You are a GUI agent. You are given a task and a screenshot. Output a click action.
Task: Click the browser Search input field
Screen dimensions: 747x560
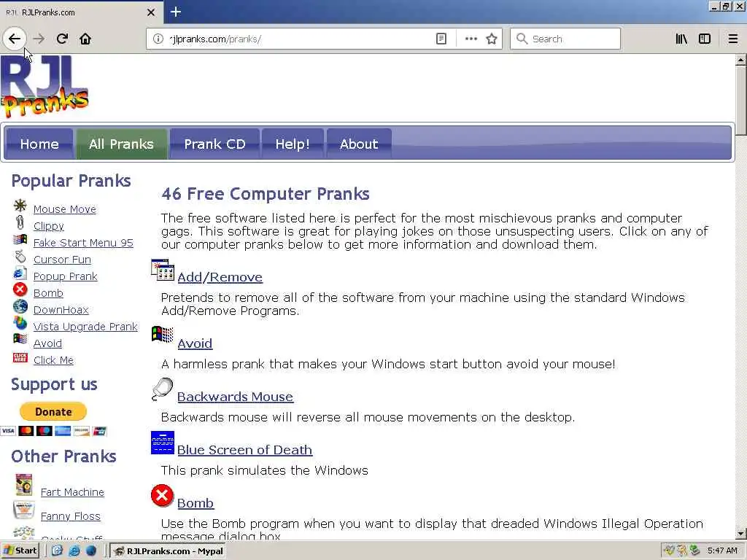[x=565, y=39]
